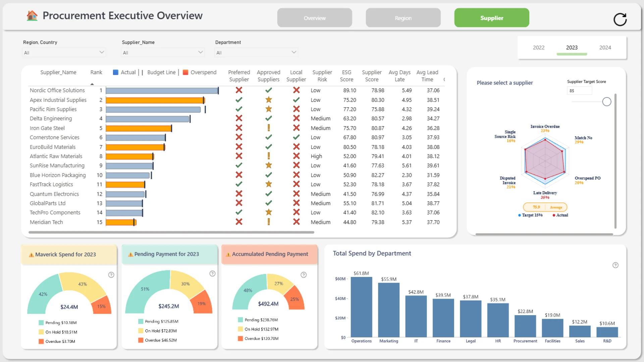Sort by Avg Days Late header
Image resolution: width=644 pixels, height=362 pixels.
399,76
